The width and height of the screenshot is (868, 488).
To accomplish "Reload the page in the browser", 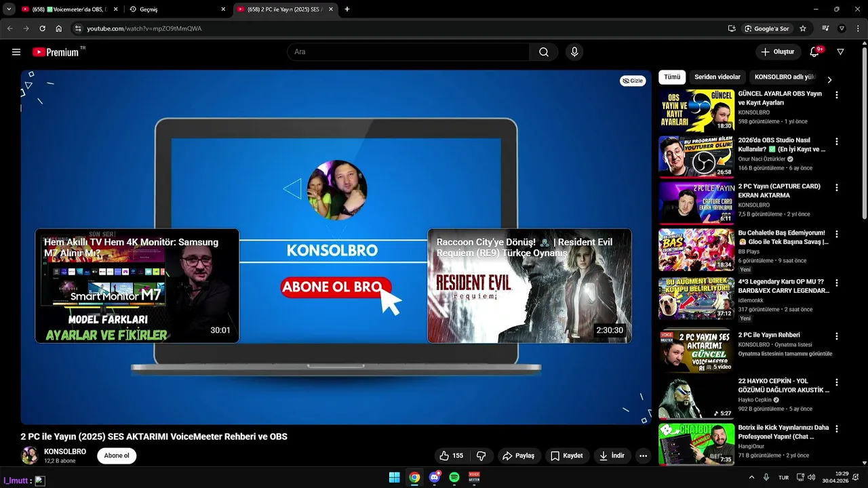I will pyautogui.click(x=42, y=28).
